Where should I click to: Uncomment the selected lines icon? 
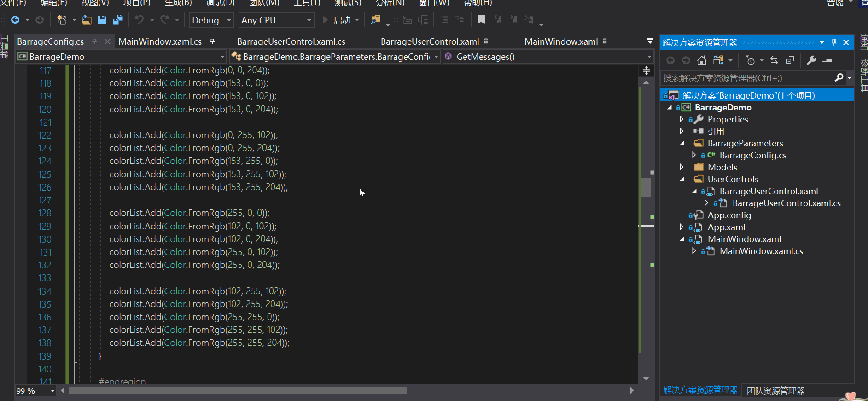click(x=460, y=20)
